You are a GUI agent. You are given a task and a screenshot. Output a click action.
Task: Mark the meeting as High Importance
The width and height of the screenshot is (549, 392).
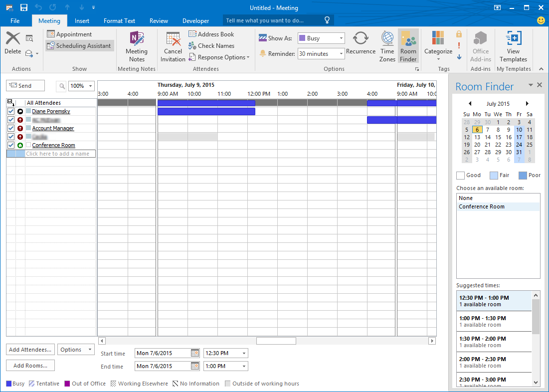click(458, 45)
